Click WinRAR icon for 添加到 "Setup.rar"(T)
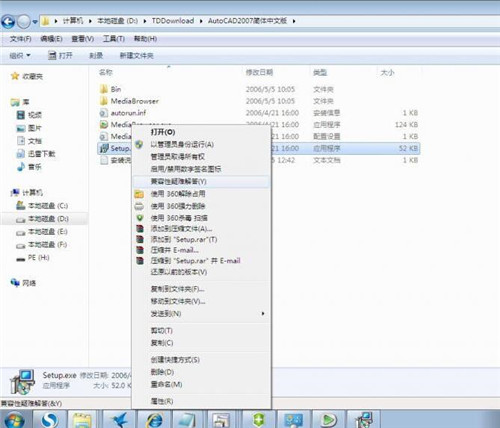This screenshot has width=500, height=428. [x=140, y=239]
